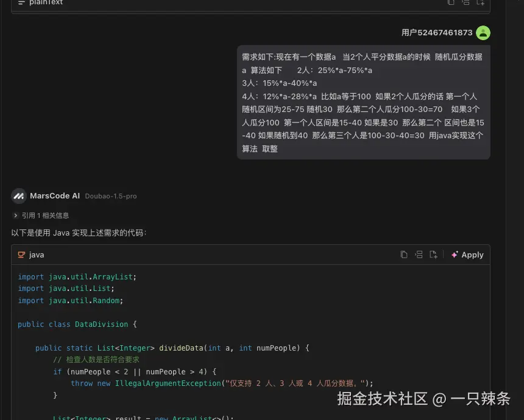Click the Java cup icon on the code block
524x420 pixels.
(22, 254)
